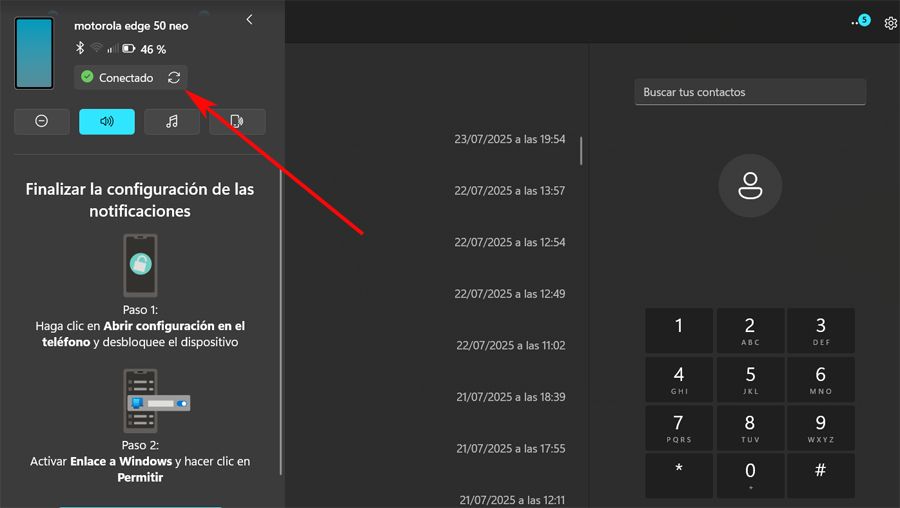The width and height of the screenshot is (900, 508).
Task: Click the Conectado status button
Action: click(x=131, y=77)
